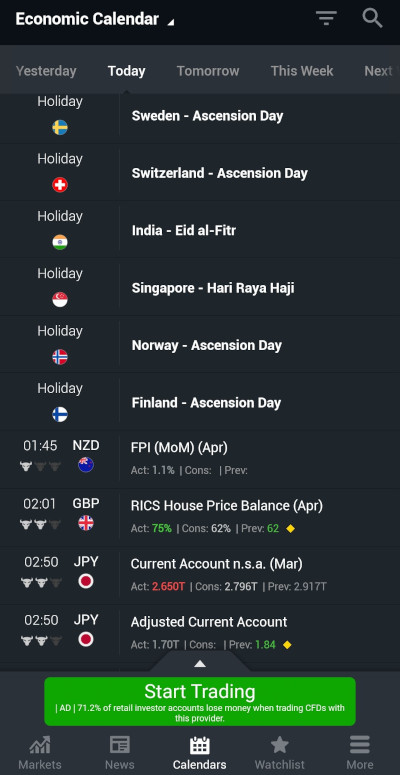
Task: Click the Start Trading ad button
Action: pyautogui.click(x=200, y=701)
